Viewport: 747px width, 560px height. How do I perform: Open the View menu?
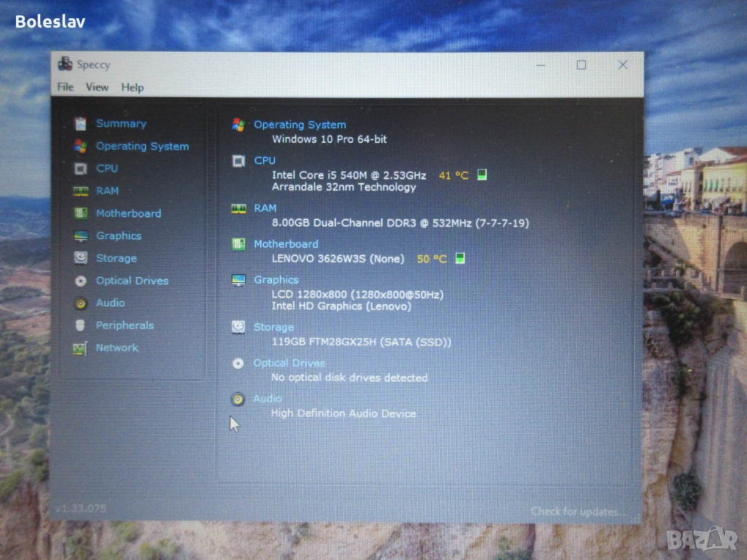pyautogui.click(x=97, y=87)
